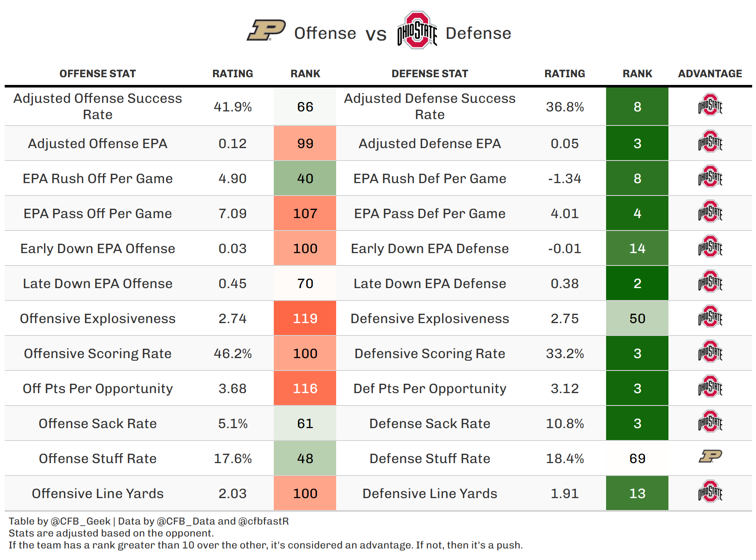The width and height of the screenshot is (756, 560).
Task: Click Ohio State advantage logo for Defensive Explosiveness
Action: (x=710, y=317)
